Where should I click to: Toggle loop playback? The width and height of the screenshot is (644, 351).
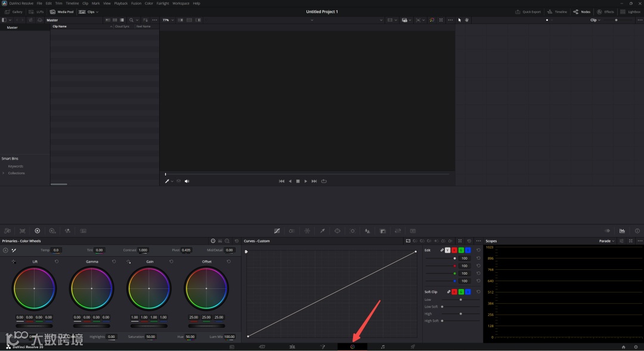tap(324, 181)
